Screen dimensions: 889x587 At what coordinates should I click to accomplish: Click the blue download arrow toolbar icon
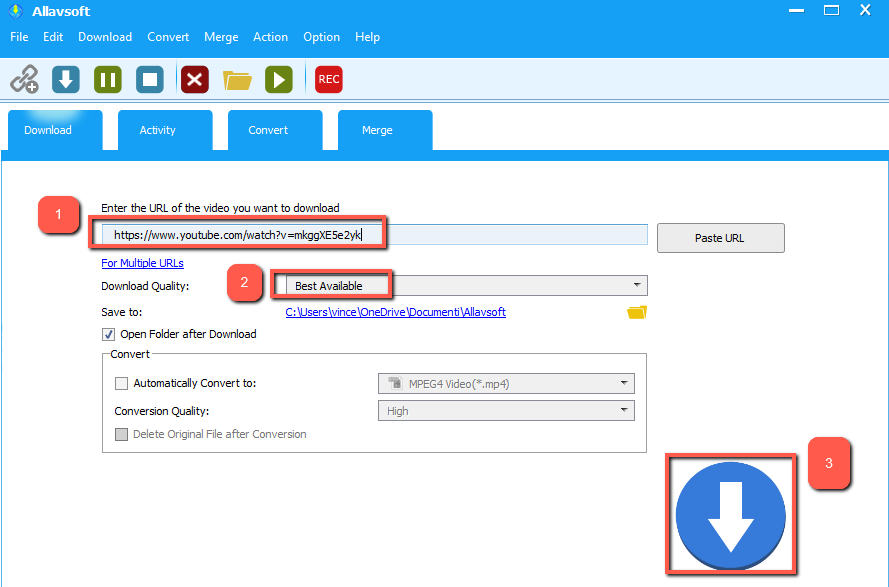66,79
